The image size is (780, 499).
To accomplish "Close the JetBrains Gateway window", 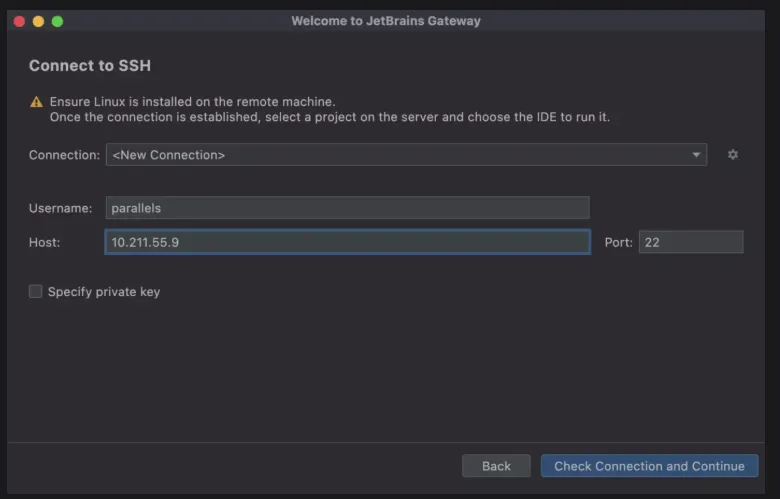I will coord(19,21).
